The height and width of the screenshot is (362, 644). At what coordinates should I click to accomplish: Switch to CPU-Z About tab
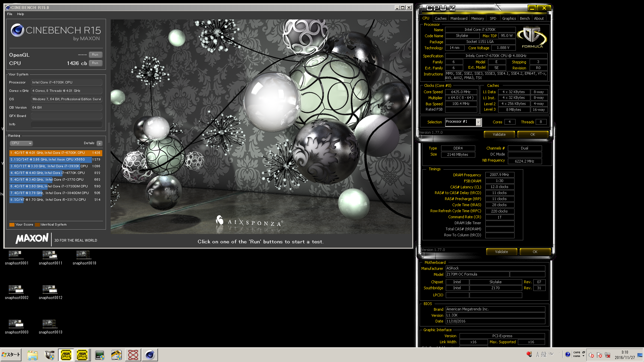coord(539,18)
